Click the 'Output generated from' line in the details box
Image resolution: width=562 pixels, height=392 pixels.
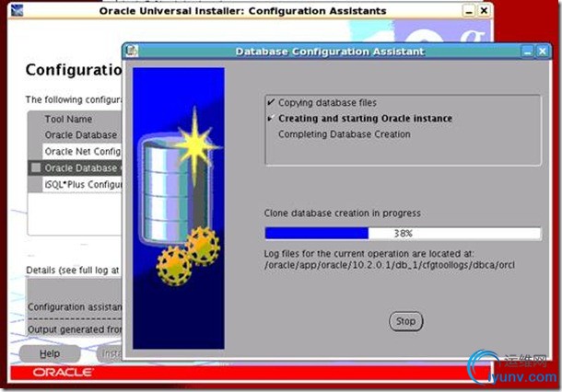click(x=75, y=329)
